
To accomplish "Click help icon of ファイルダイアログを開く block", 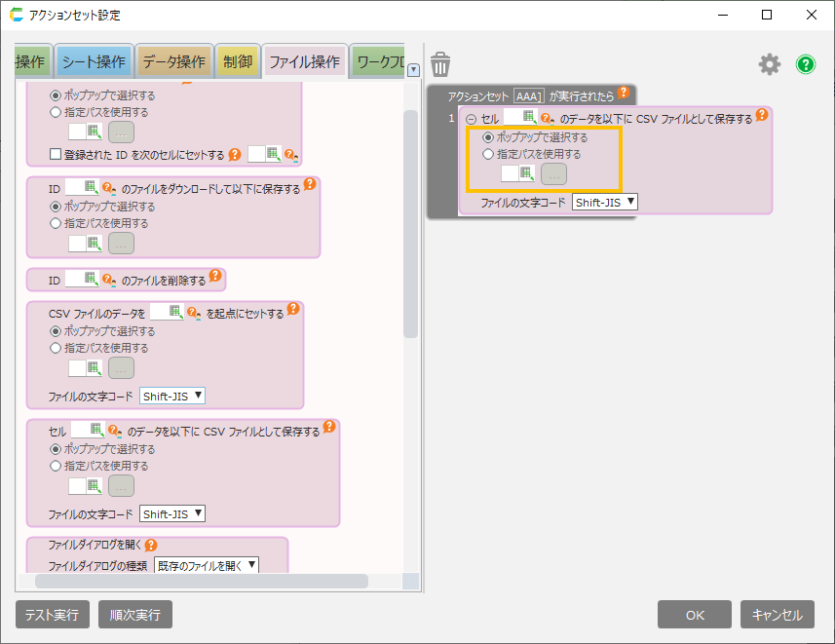I will point(151,545).
